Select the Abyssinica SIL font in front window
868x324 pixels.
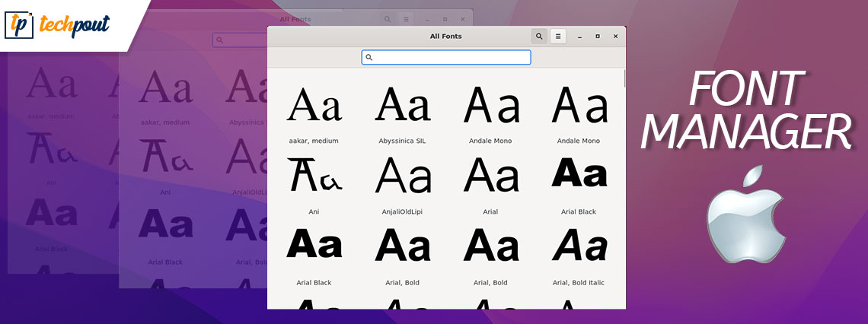point(403,114)
